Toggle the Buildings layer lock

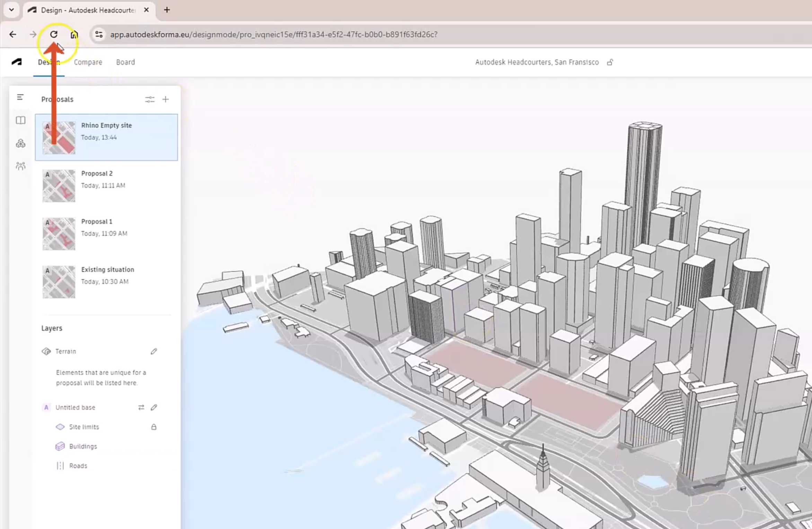[x=153, y=446]
